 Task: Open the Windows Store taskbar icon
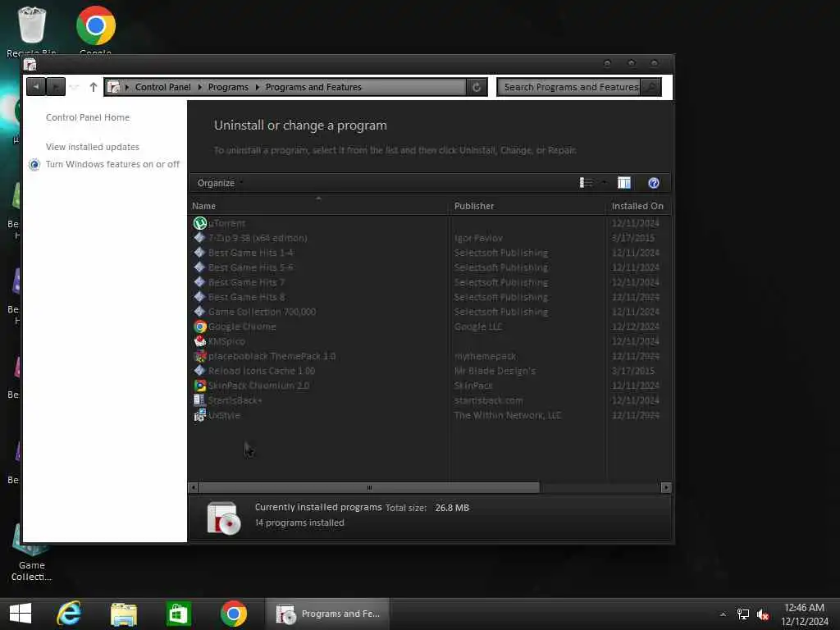click(x=178, y=614)
